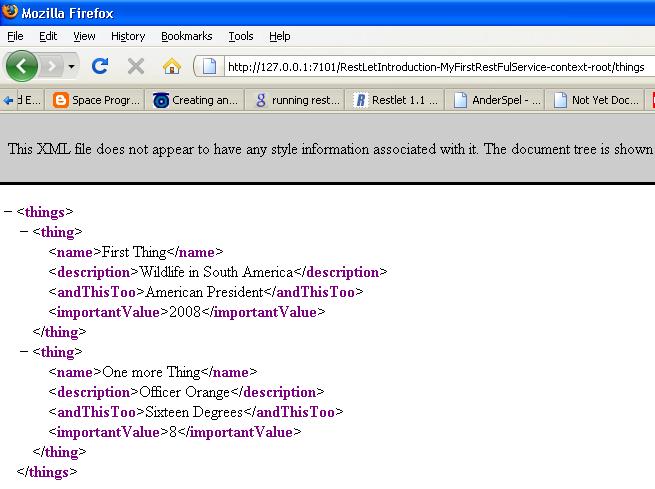Screen dimensions: 655x489
Task: Open the AnderSpel tab
Action: pos(497,100)
